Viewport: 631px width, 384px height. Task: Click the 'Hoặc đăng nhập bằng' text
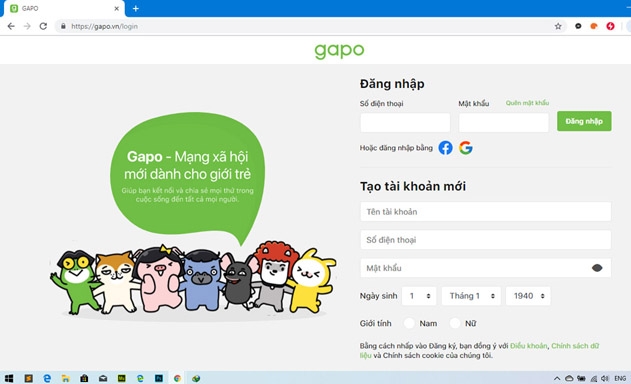(396, 148)
